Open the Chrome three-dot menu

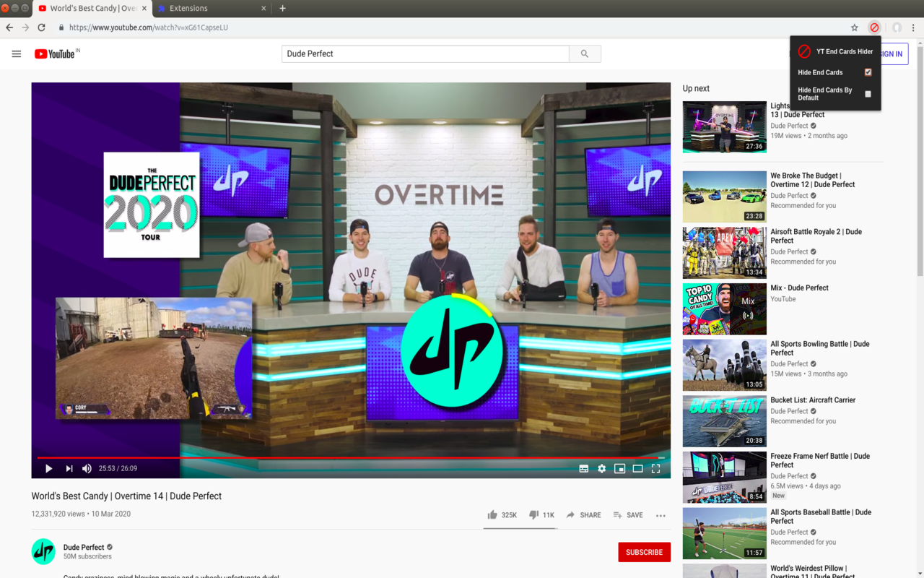[x=913, y=27]
